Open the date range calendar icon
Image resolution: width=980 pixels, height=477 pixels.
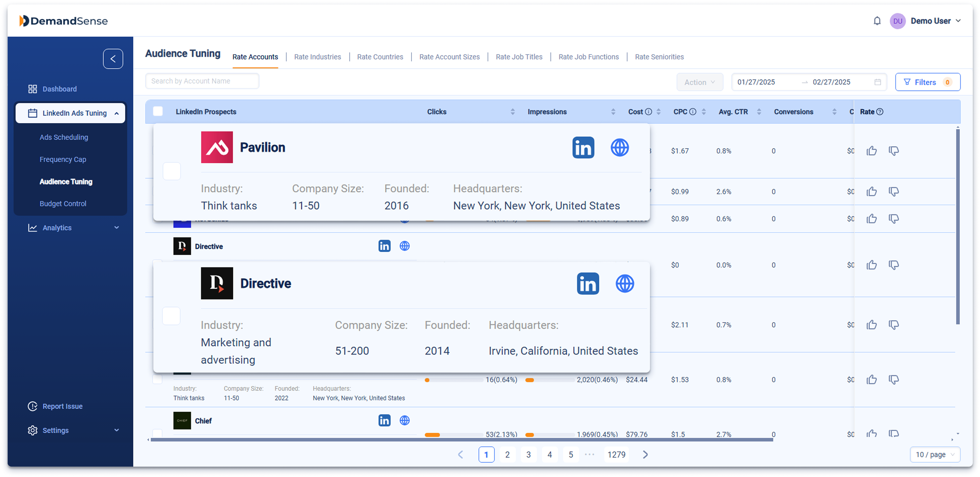[878, 82]
